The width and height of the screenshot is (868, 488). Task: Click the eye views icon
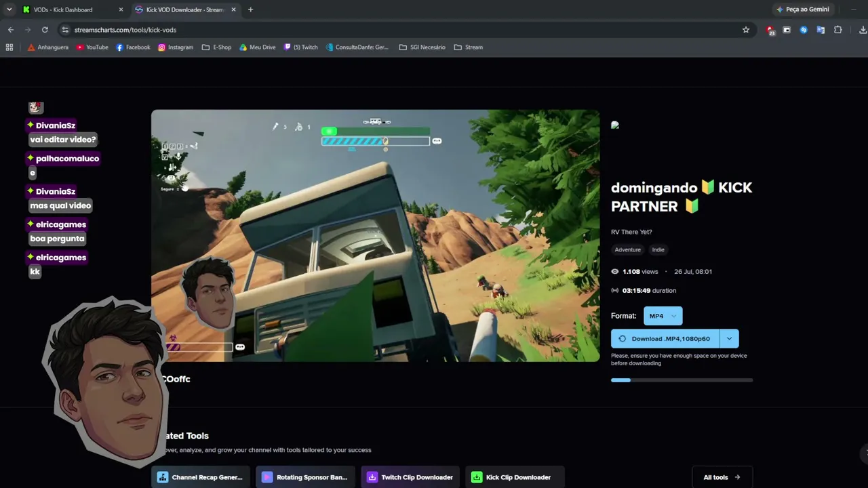coord(615,272)
